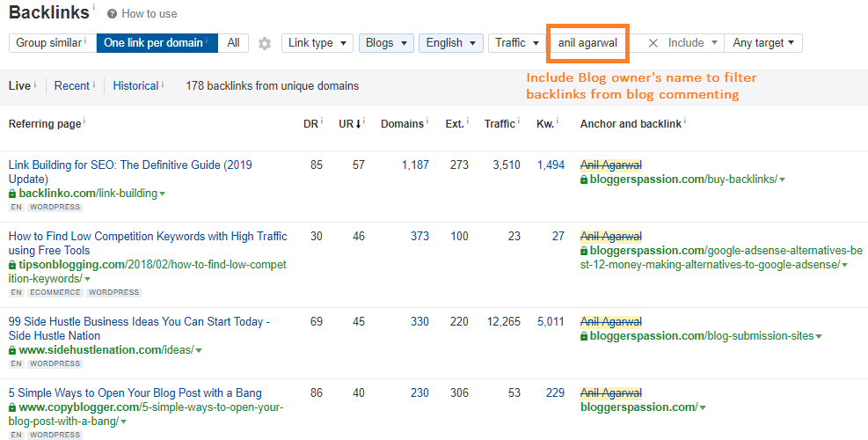Open Link Building for SEO Definitive Guide

[130, 172]
